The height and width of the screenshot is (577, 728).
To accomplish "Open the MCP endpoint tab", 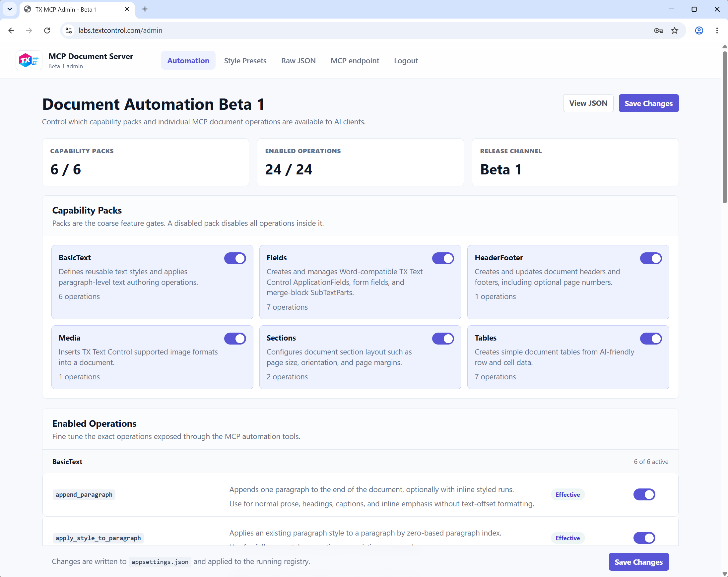I will (x=355, y=60).
